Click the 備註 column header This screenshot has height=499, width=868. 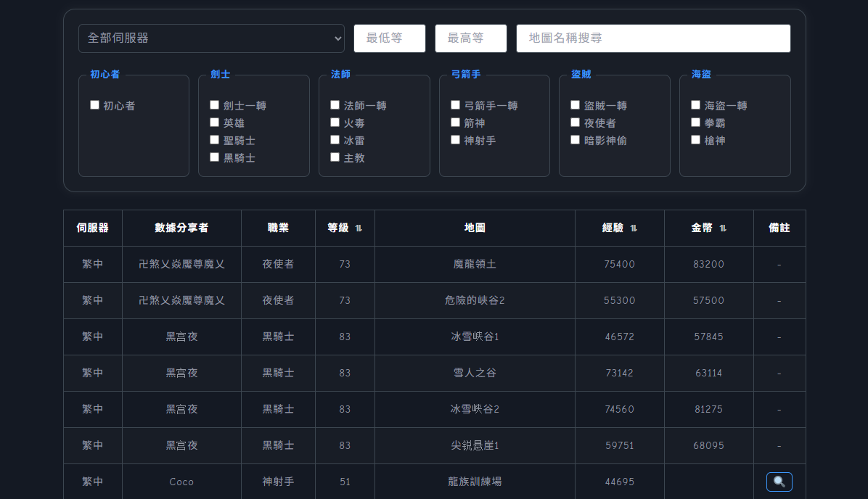pyautogui.click(x=779, y=228)
